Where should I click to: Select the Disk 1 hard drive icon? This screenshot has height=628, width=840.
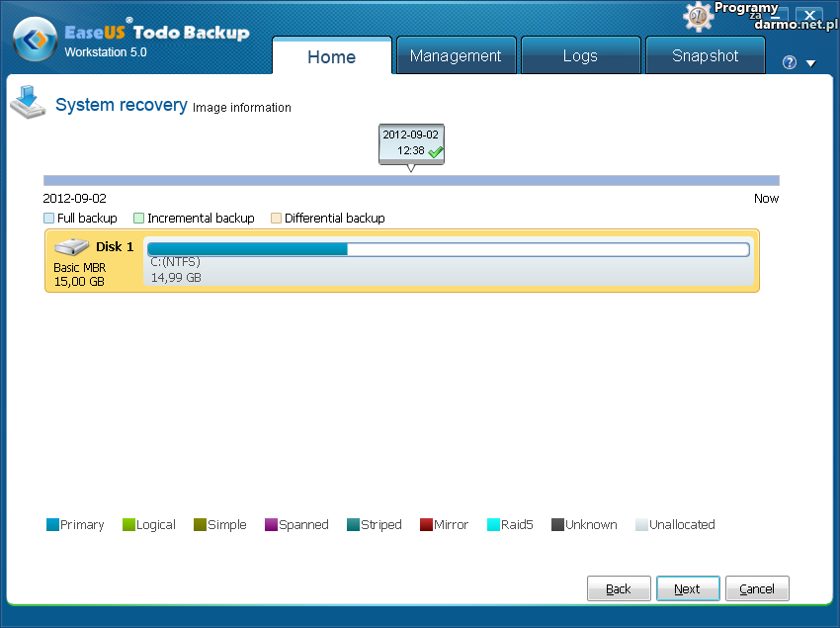tap(72, 246)
